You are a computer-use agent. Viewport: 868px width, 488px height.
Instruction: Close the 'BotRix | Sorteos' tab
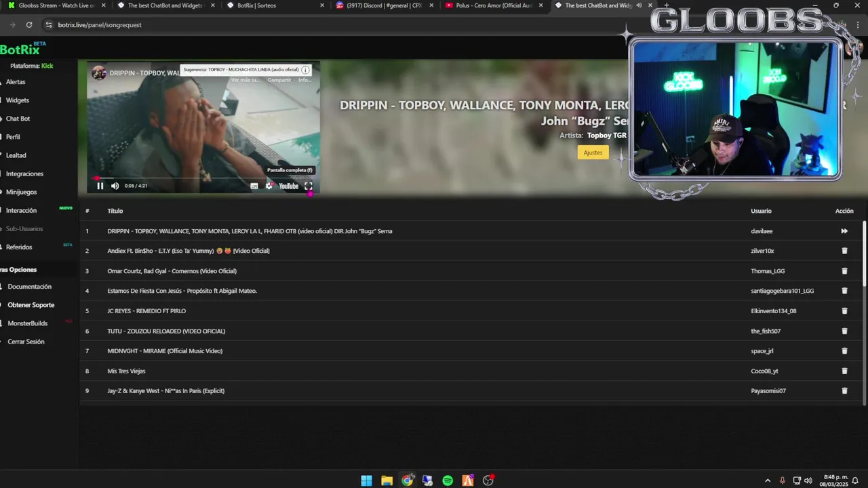point(322,5)
